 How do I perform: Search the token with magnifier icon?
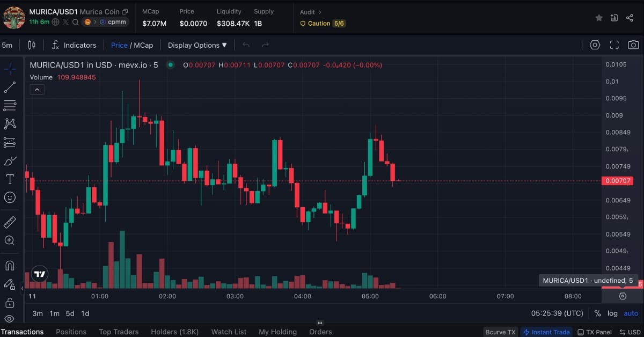[x=75, y=22]
